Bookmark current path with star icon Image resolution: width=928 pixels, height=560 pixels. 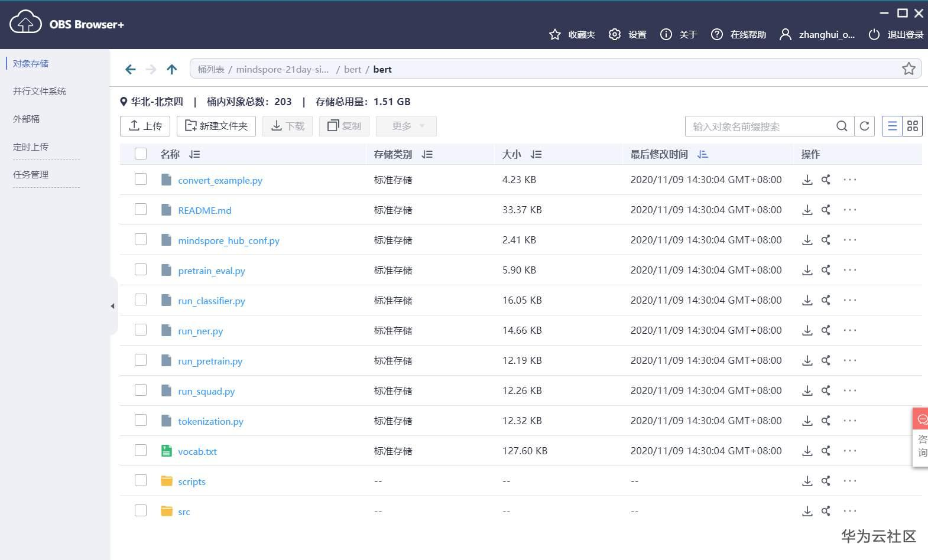[x=908, y=69]
